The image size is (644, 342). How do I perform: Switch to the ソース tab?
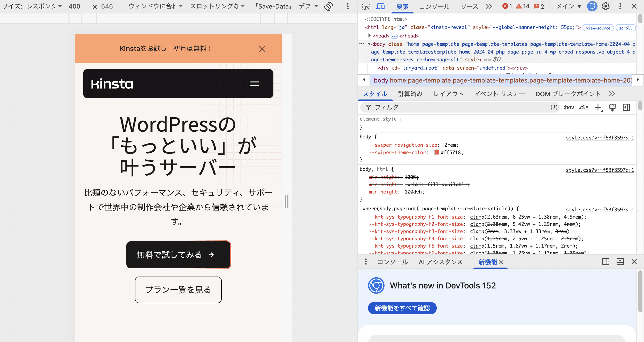coord(469,6)
